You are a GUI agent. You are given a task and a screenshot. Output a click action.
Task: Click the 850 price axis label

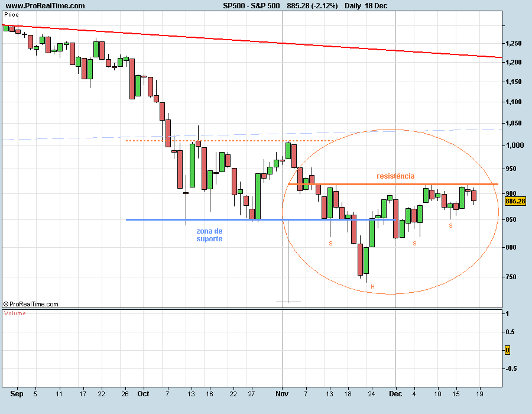tap(511, 219)
